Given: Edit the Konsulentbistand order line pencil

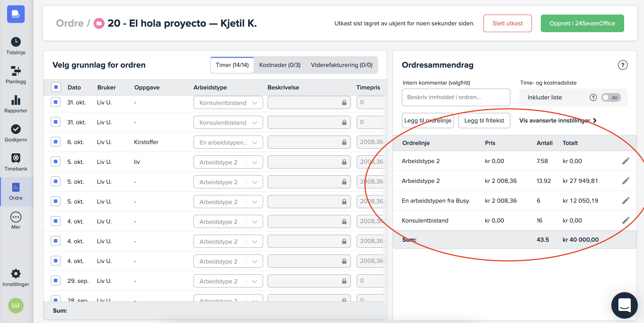Looking at the screenshot, I should coord(625,220).
